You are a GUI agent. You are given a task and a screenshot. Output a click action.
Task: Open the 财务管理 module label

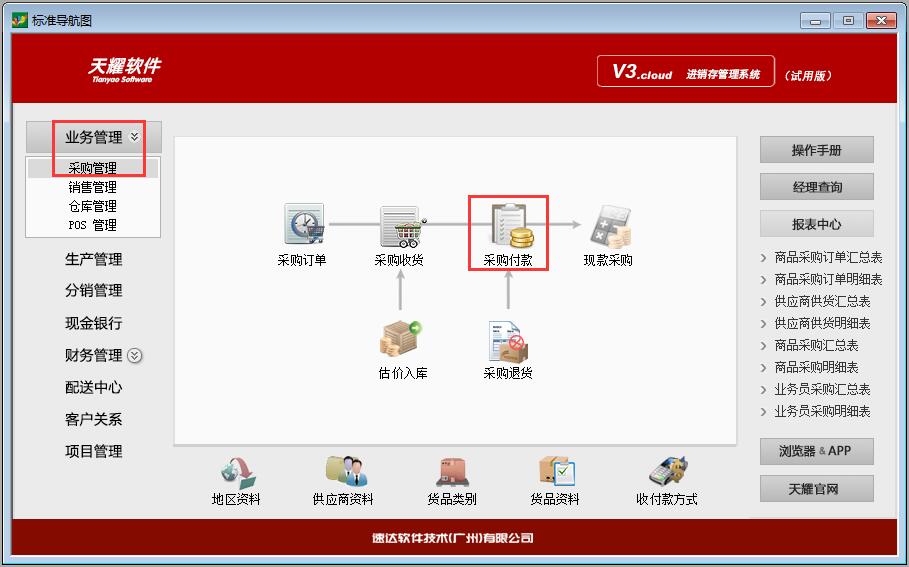[x=93, y=355]
